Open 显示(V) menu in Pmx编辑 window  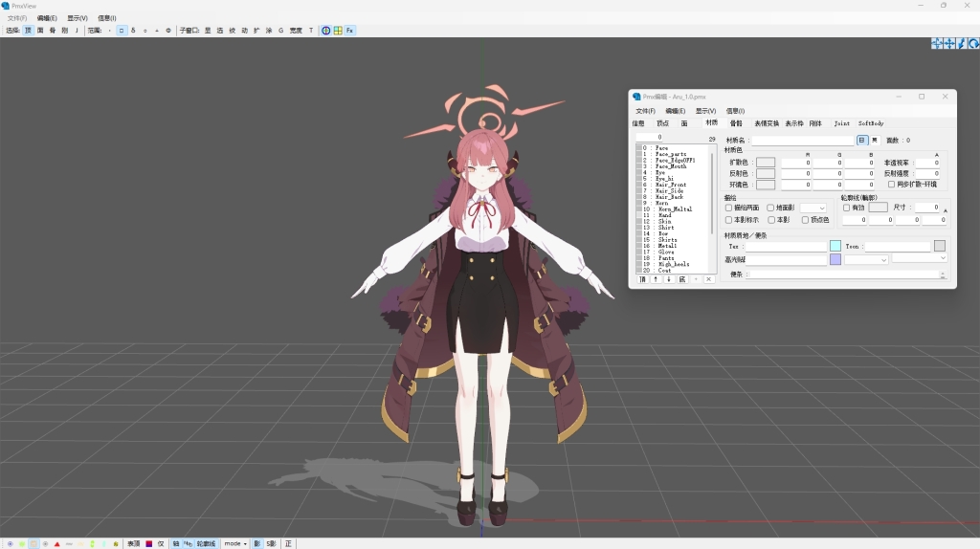[x=705, y=111]
